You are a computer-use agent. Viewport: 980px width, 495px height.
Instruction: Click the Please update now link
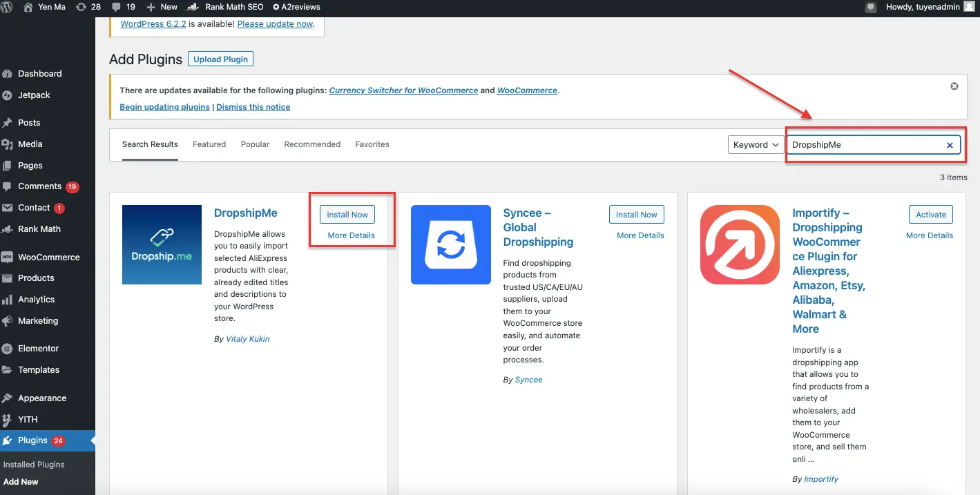point(275,23)
